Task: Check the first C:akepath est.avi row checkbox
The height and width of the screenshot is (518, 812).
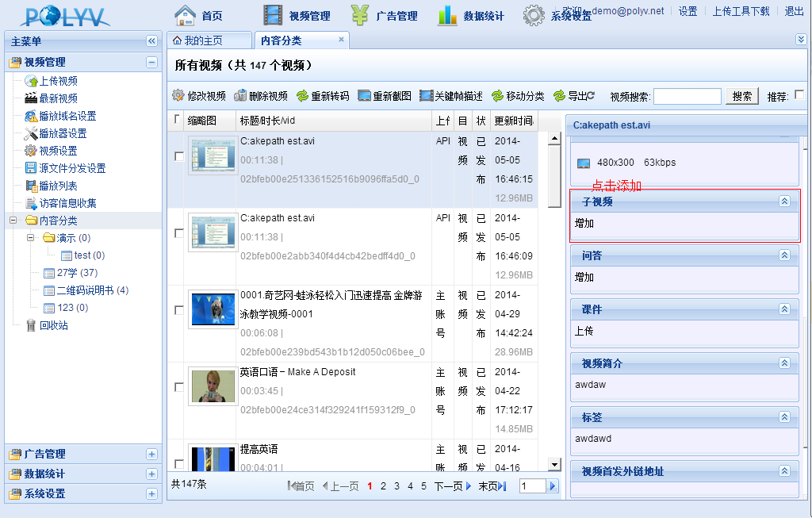Action: pyautogui.click(x=179, y=157)
